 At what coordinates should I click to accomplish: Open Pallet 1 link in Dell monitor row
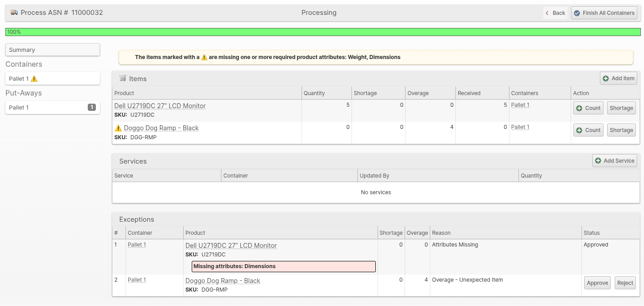click(x=520, y=105)
